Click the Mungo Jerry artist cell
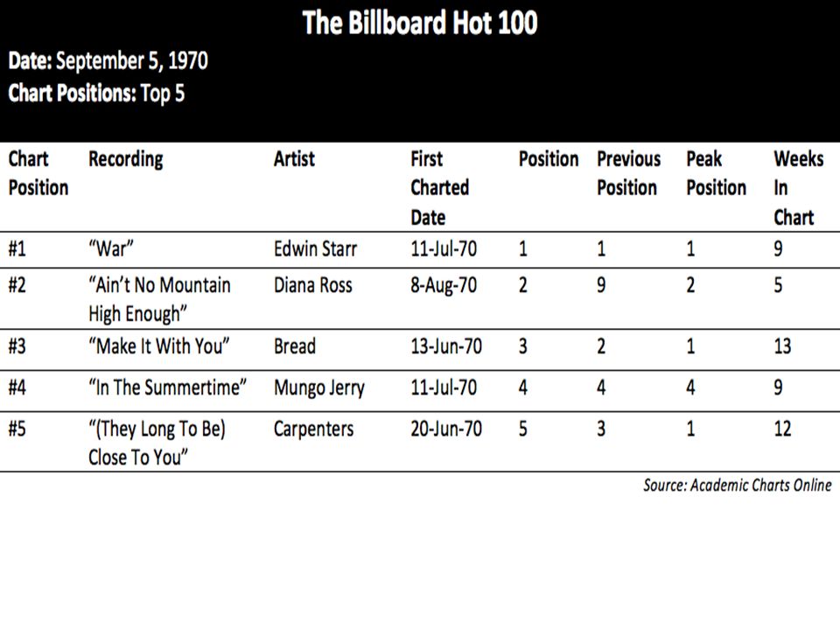Screen dimensions: 840x630 (x=319, y=388)
